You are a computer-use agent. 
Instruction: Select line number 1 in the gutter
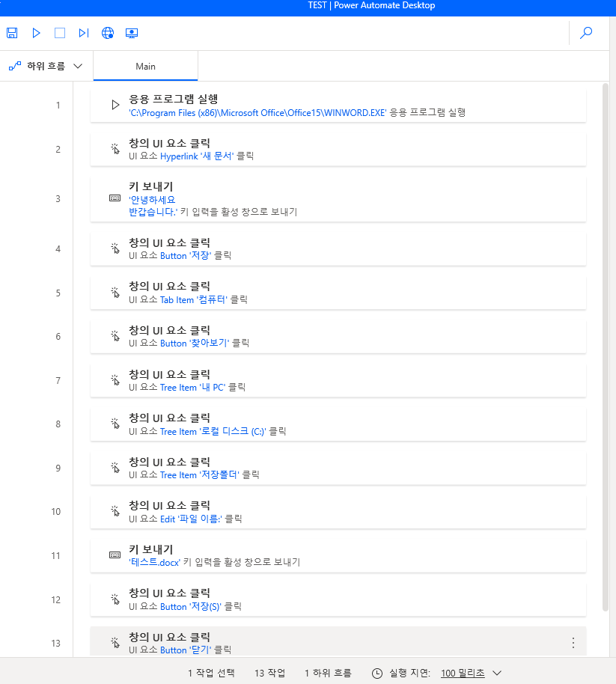tap(58, 105)
